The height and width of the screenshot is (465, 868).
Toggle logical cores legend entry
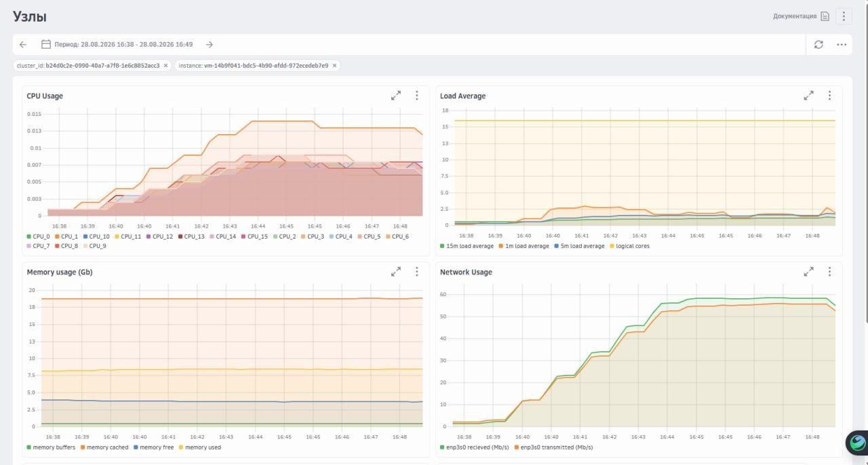point(629,246)
